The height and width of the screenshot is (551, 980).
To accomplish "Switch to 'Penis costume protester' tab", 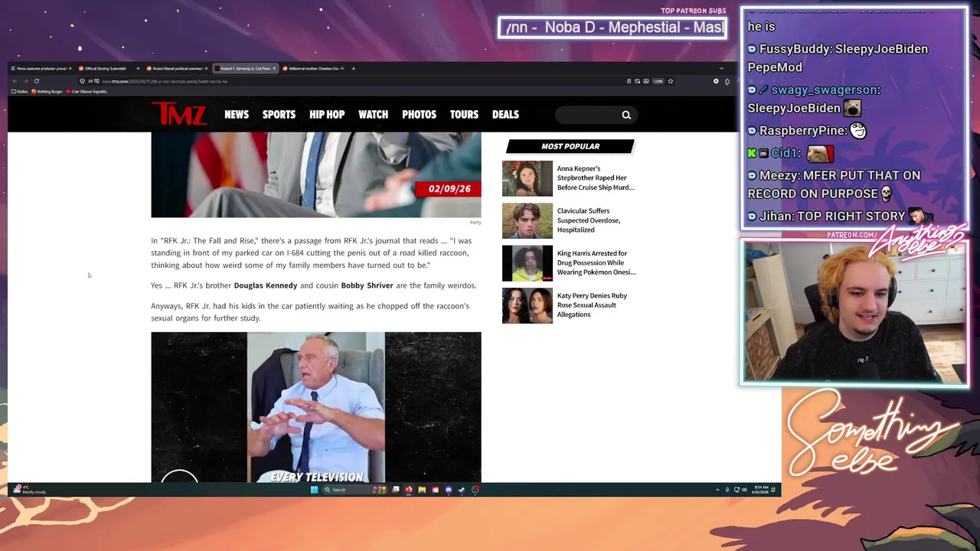I will point(40,68).
